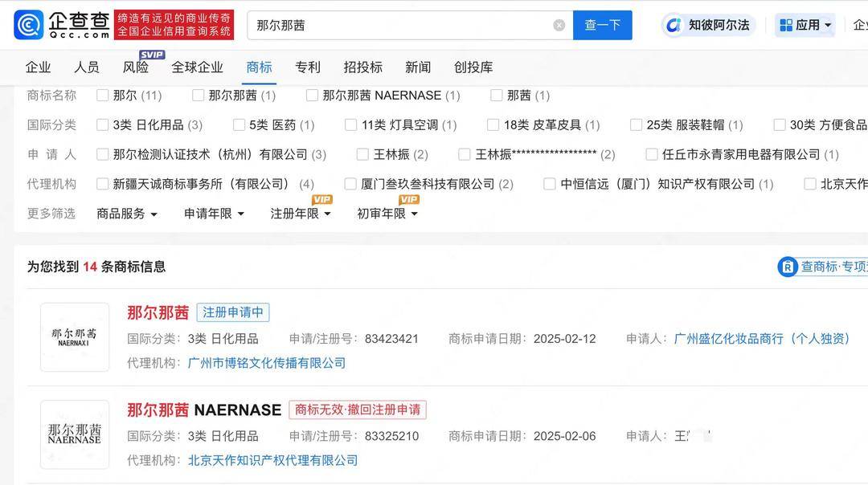Clear search text using the X icon
Screen dimensions: 868x485
tap(559, 24)
